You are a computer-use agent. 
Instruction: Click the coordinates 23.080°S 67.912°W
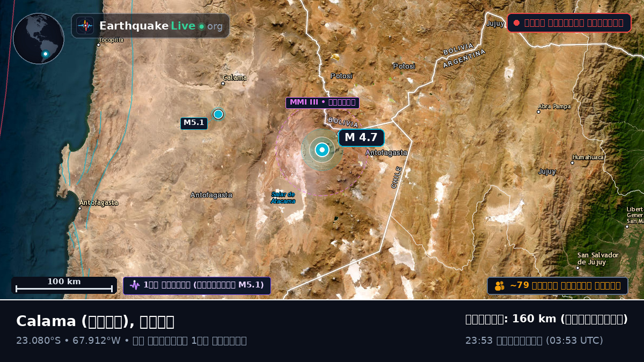coord(68,341)
